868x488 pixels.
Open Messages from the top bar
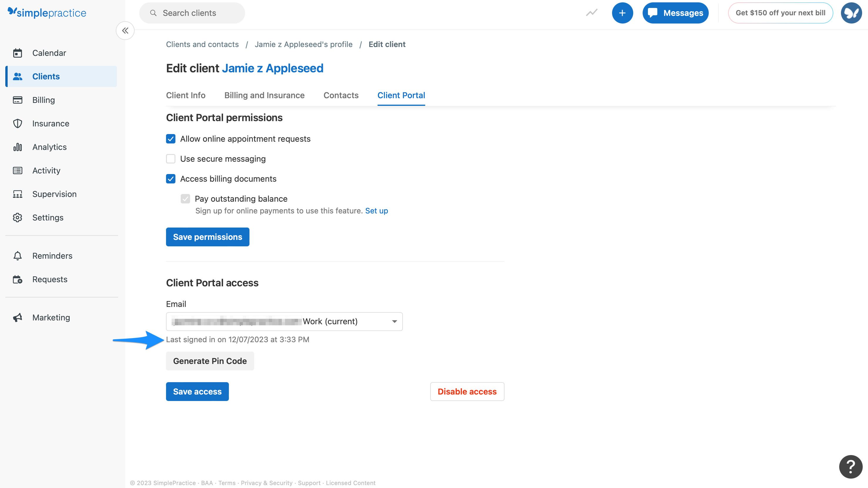tap(675, 13)
